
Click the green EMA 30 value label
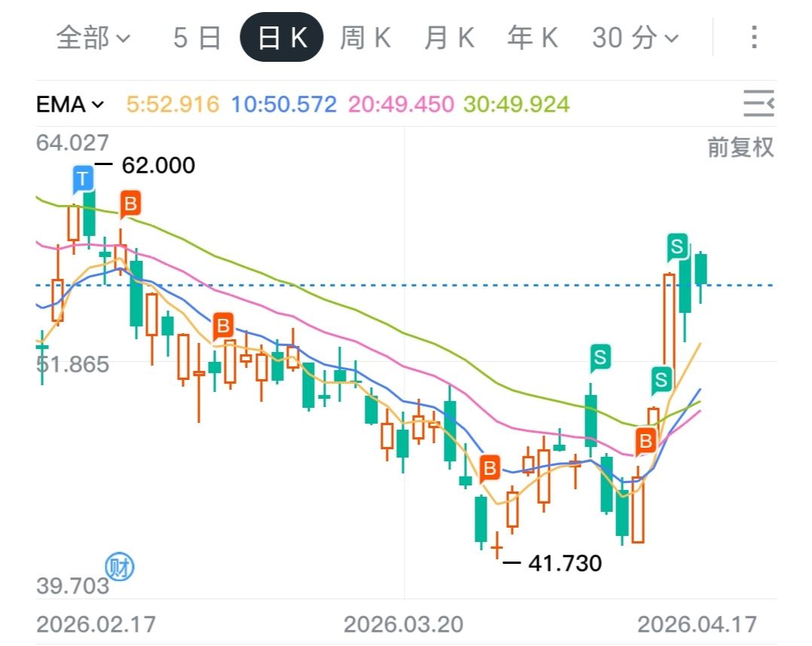(516, 104)
